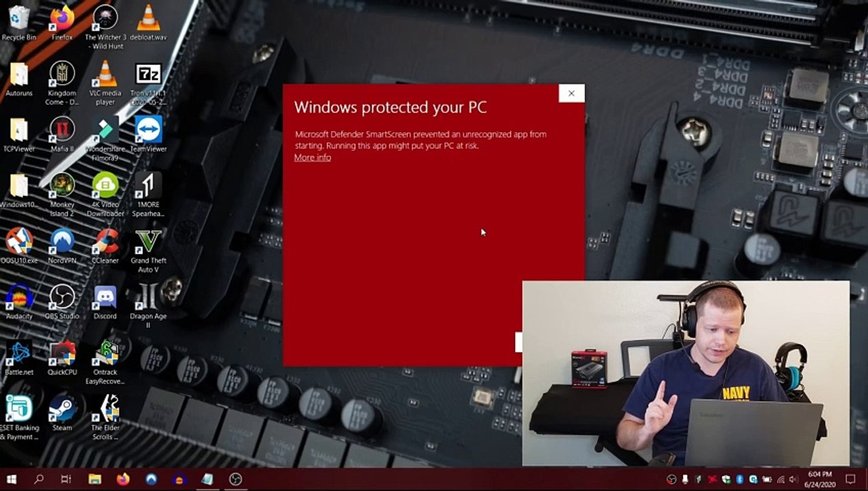
Task: Launch Kingdom Come Deliverance desktop shortcut
Action: pyautogui.click(x=62, y=83)
